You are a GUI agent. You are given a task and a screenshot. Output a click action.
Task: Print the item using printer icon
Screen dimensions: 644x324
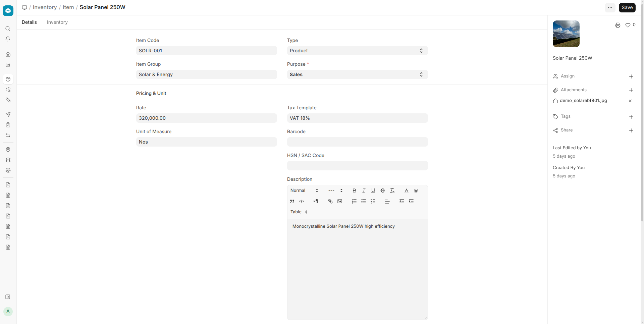point(618,25)
